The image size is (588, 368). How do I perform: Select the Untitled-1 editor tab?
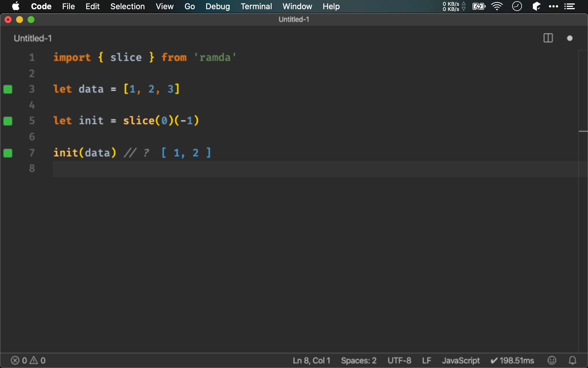click(33, 38)
